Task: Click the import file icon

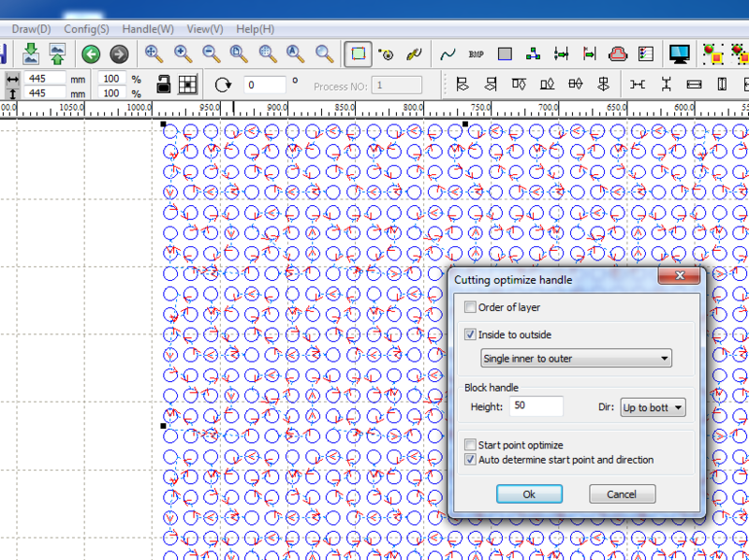Action: [31, 53]
